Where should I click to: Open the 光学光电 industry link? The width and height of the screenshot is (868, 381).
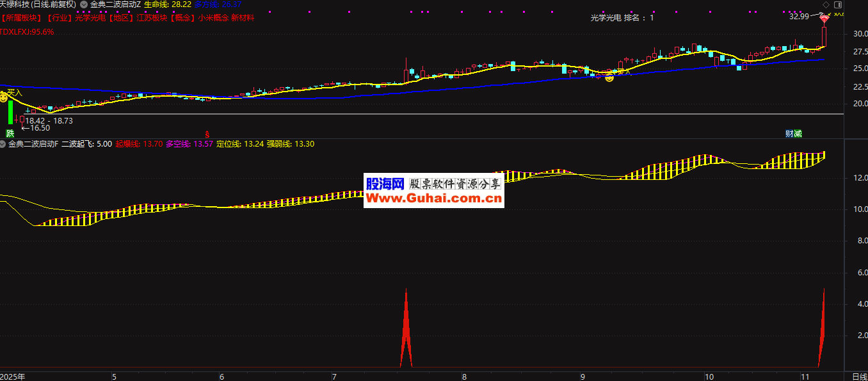click(x=90, y=18)
